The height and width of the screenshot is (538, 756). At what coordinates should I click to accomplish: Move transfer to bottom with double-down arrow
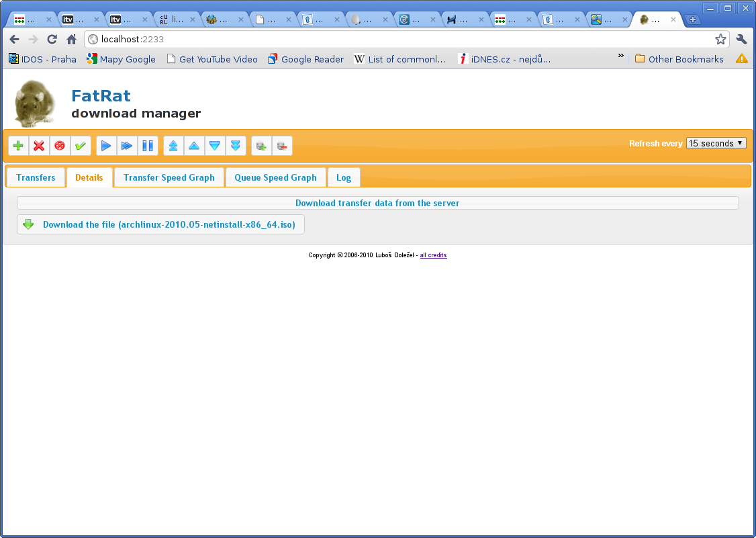click(235, 146)
